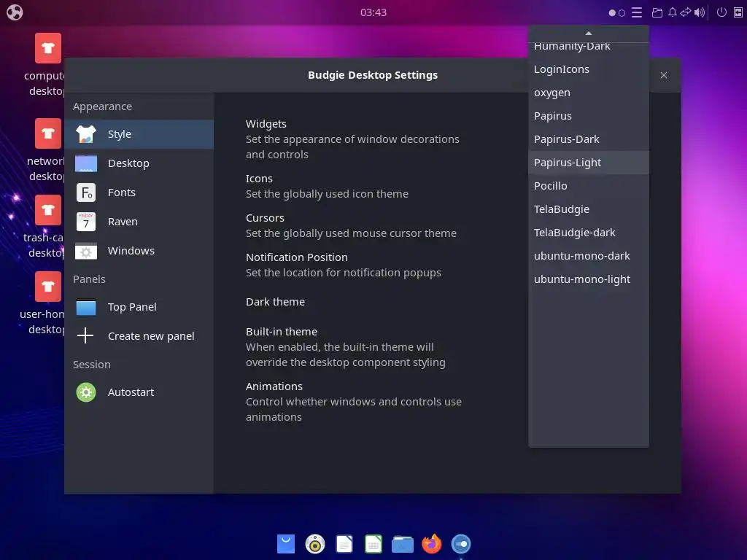Switch to the second workspace dot
Screen dimensions: 747x560
[622, 13]
